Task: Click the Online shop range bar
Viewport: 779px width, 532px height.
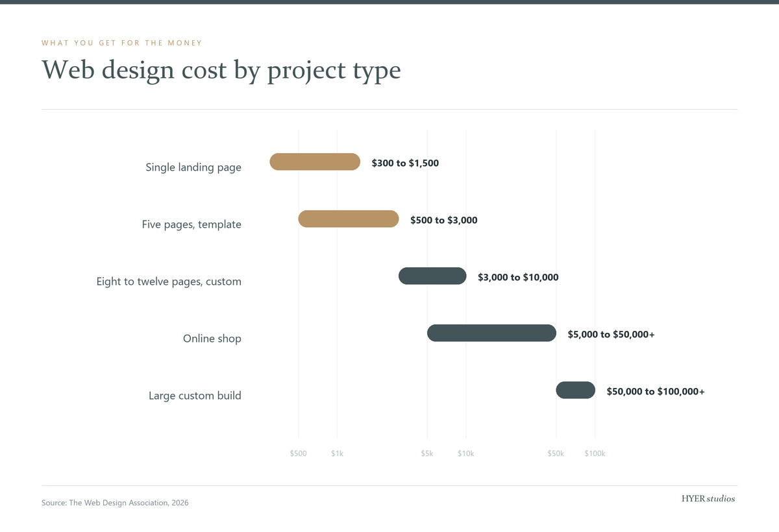Action: coord(491,333)
